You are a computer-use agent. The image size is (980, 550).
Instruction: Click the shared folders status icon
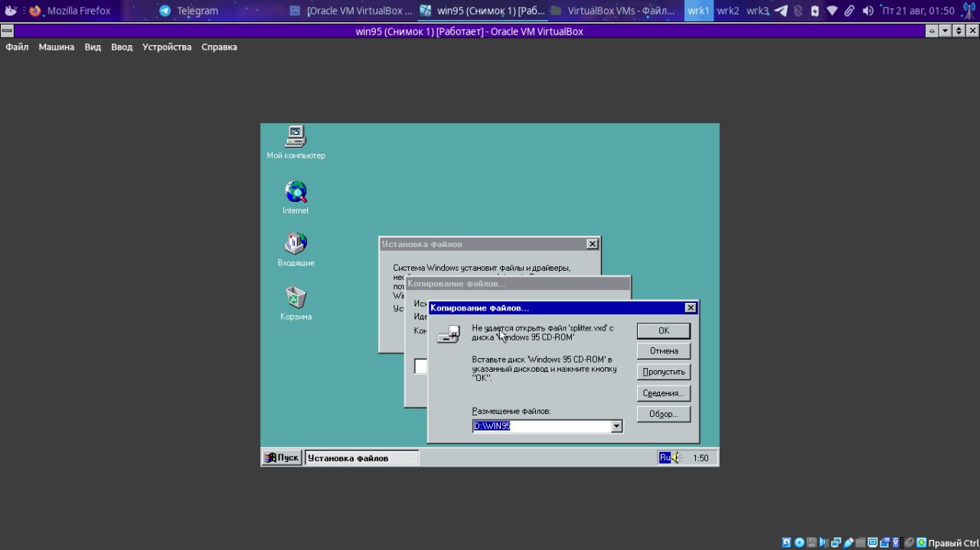point(861,542)
